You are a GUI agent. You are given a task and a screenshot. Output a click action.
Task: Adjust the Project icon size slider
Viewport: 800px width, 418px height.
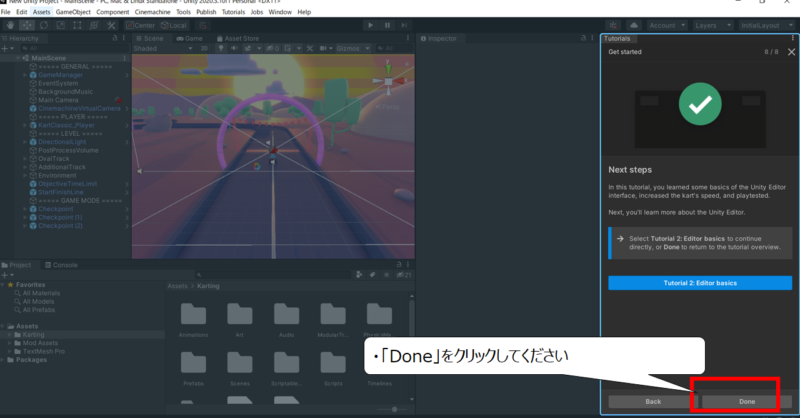(394, 409)
